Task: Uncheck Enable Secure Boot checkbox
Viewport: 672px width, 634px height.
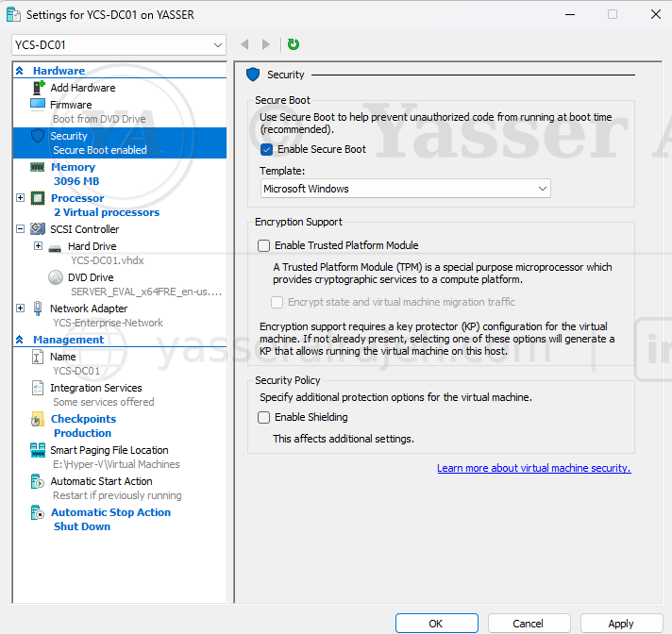Action: (266, 149)
